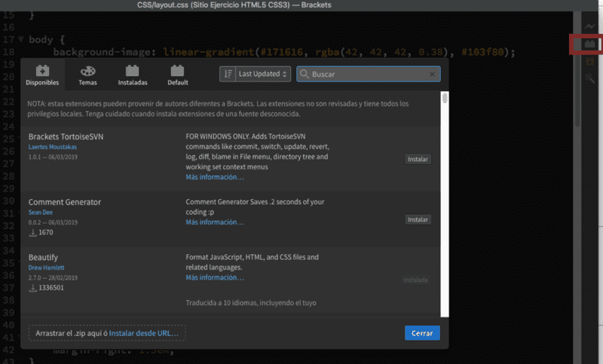Click the Beautify magic wand icon
603x364 pixels.
point(589,78)
